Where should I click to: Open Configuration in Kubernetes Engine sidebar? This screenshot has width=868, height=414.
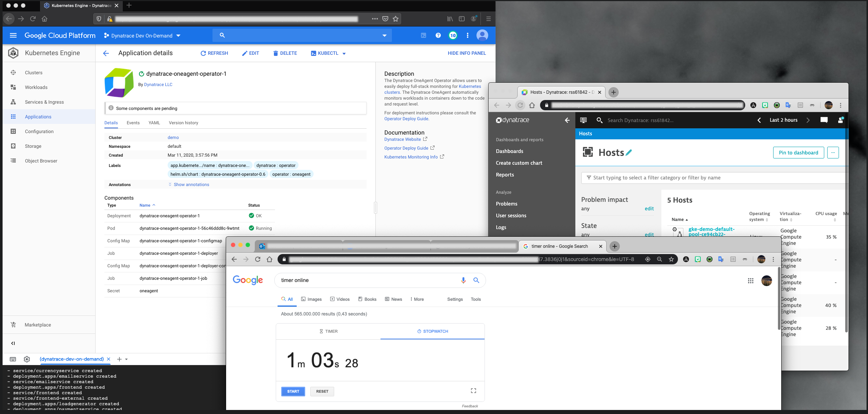[x=39, y=131]
